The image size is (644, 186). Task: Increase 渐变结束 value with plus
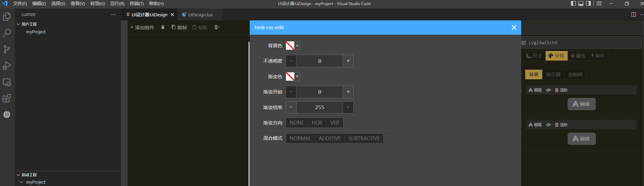348,107
